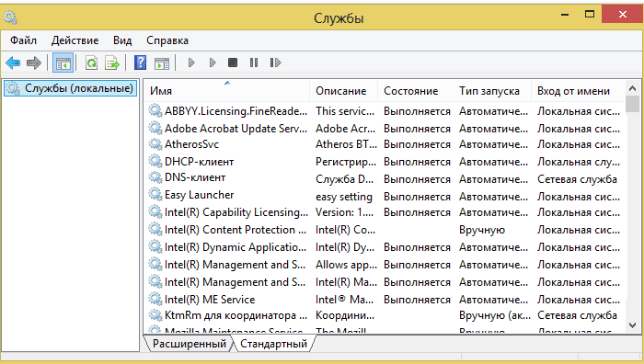Select the AtherosSvc service name
The image size is (644, 364).
click(x=191, y=144)
